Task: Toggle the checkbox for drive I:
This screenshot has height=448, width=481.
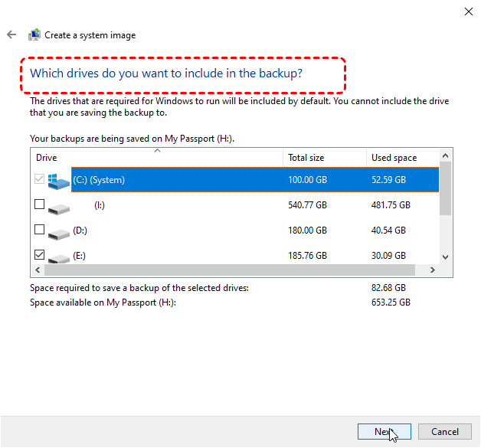Action: (40, 204)
